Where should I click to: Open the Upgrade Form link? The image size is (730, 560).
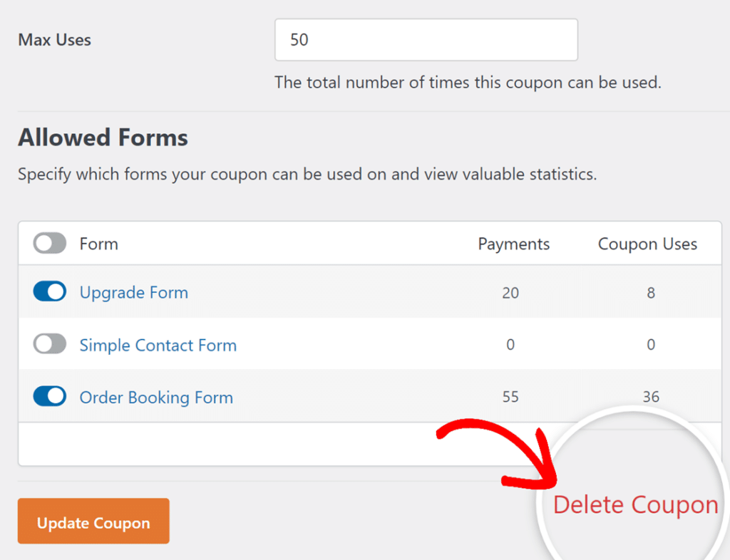point(133,292)
